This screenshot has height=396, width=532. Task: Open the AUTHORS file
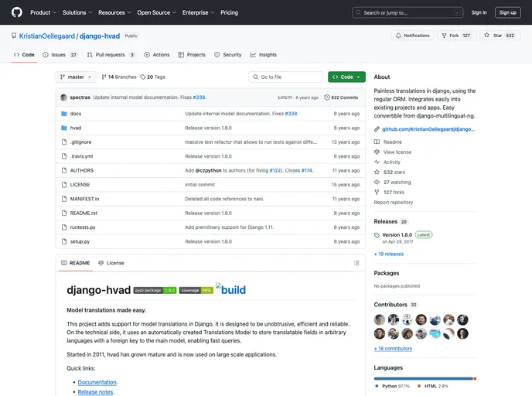click(x=82, y=171)
